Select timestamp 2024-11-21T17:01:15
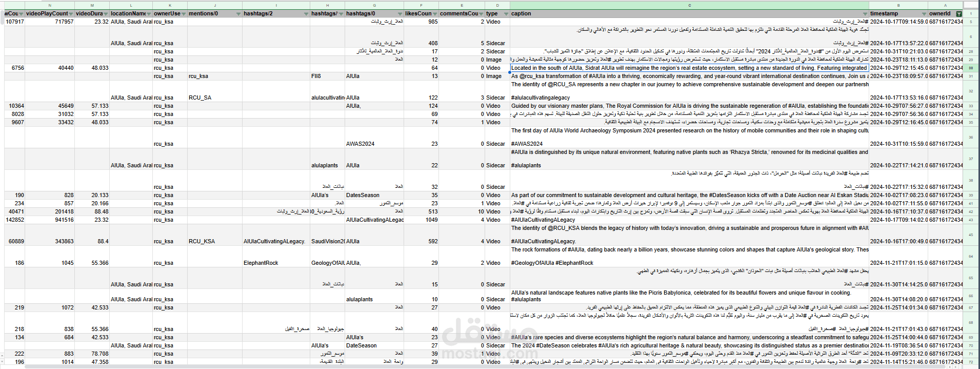The height and width of the screenshot is (369, 980). (x=898, y=256)
